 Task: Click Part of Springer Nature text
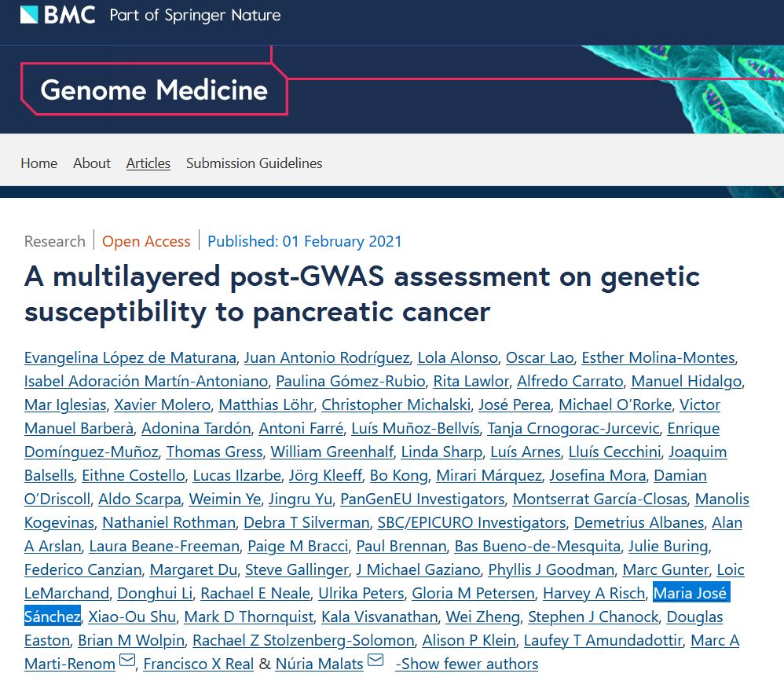tap(195, 15)
